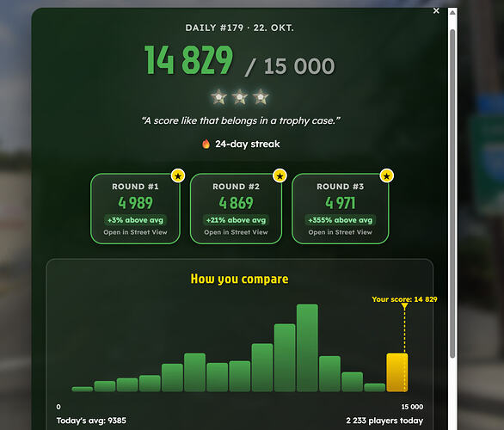Screen dimensions: 504x430
Task: Click the Round #2 gold star badge
Action: (x=280, y=175)
